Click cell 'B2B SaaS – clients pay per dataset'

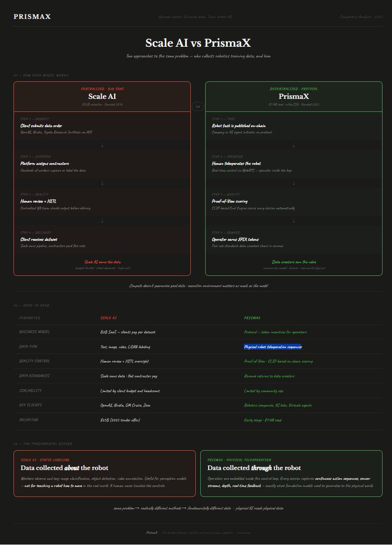pyautogui.click(x=128, y=332)
